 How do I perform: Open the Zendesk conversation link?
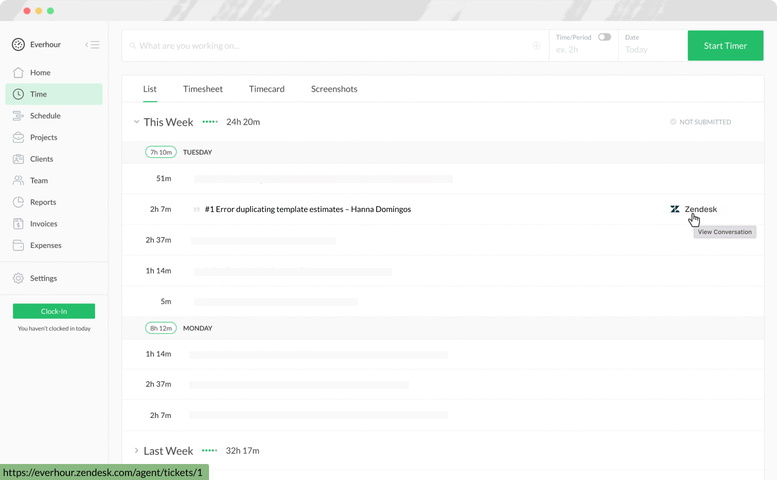(700, 209)
